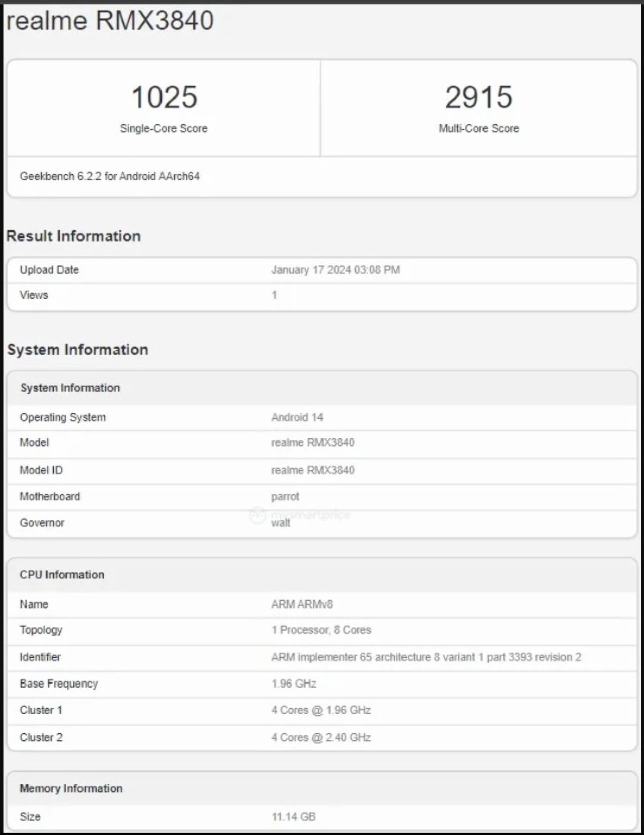
Task: Click the Cluster 2 label
Action: (x=41, y=737)
